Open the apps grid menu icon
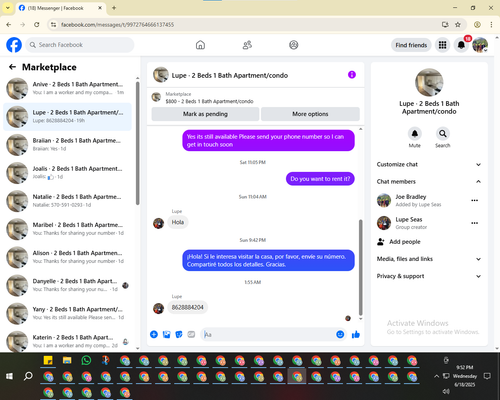500x400 pixels. pos(442,45)
